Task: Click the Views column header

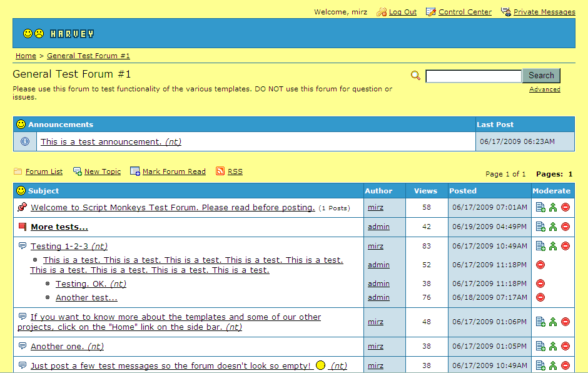Action: click(425, 191)
